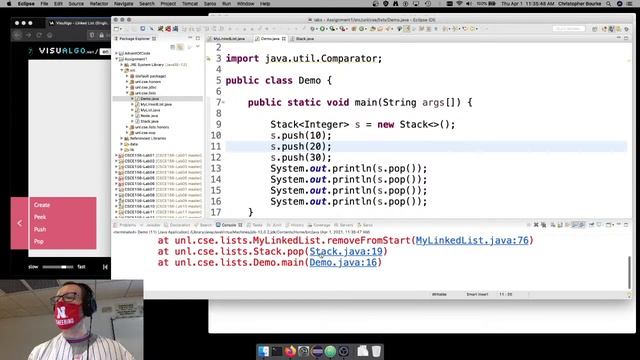Open the Navigate menu
This screenshot has width=640, height=360.
coord(123,4)
